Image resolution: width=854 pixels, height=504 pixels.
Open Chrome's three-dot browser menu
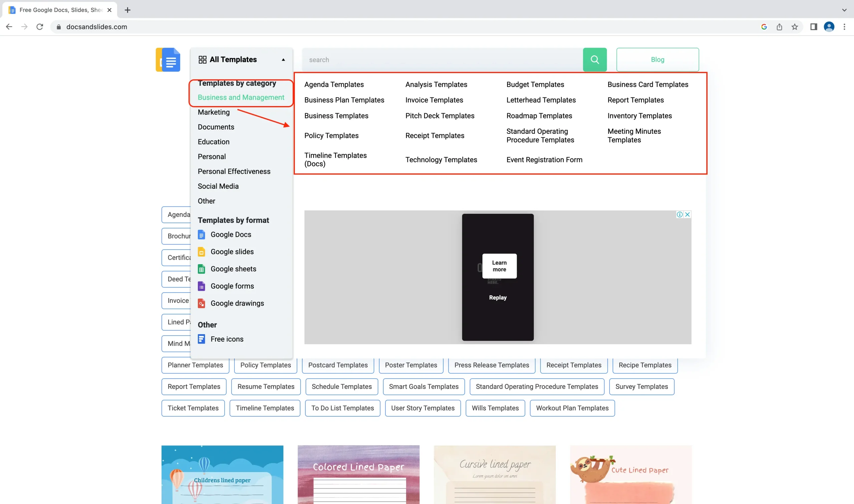(x=845, y=27)
